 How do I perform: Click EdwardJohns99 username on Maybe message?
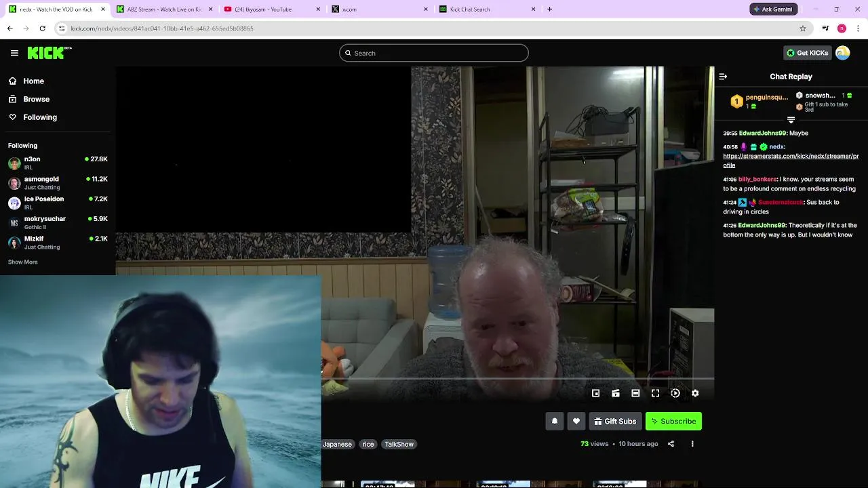[762, 133]
